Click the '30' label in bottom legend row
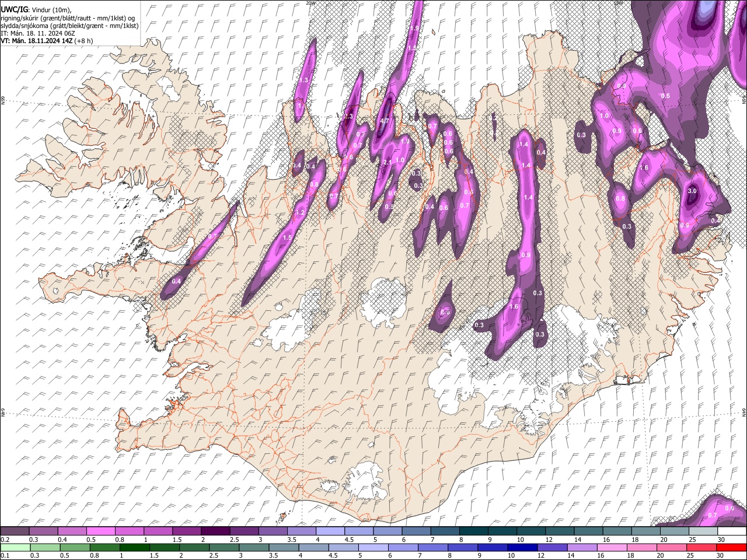747x560 pixels. pyautogui.click(x=720, y=555)
